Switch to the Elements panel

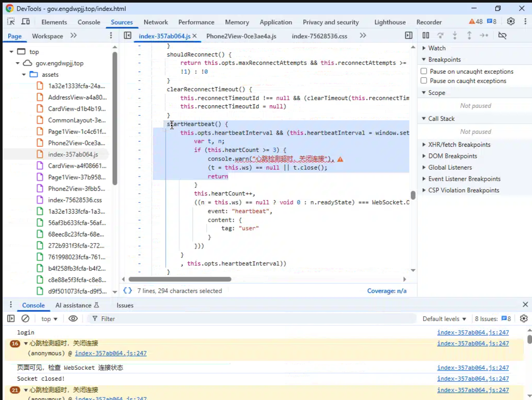(54, 22)
